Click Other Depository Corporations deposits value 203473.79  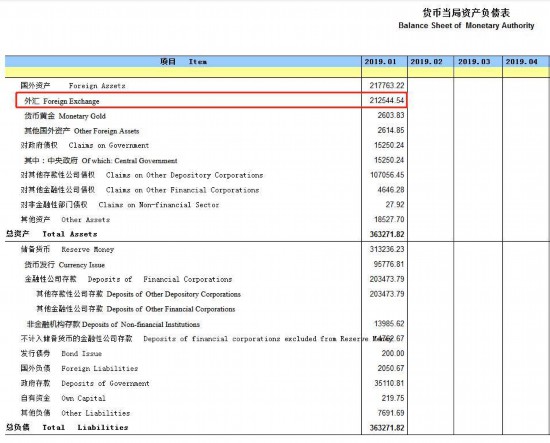[x=387, y=294]
